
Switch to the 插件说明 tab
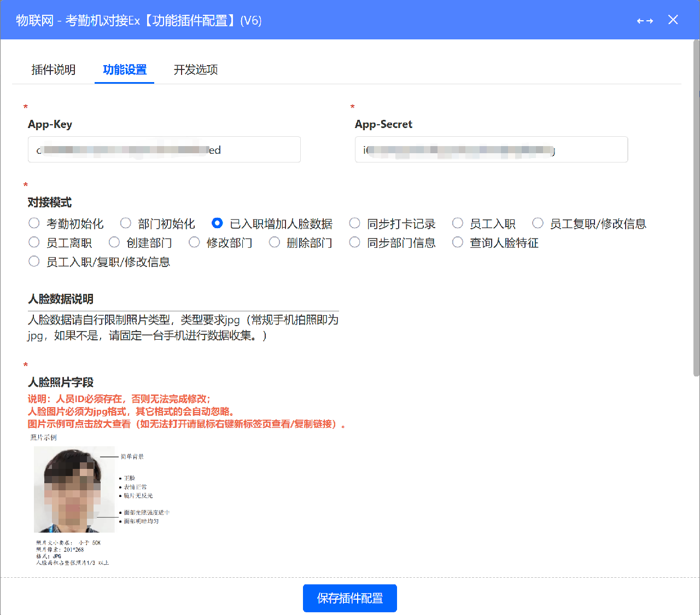(x=54, y=69)
